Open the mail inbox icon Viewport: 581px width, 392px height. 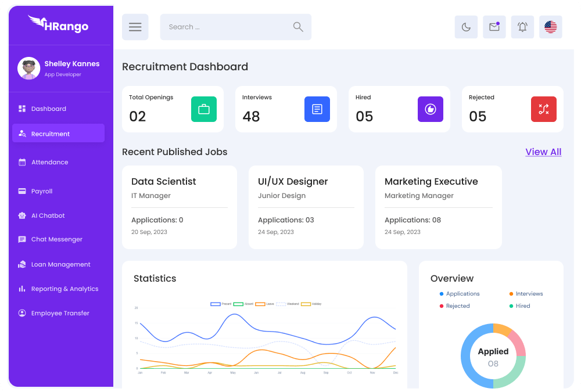pos(494,27)
